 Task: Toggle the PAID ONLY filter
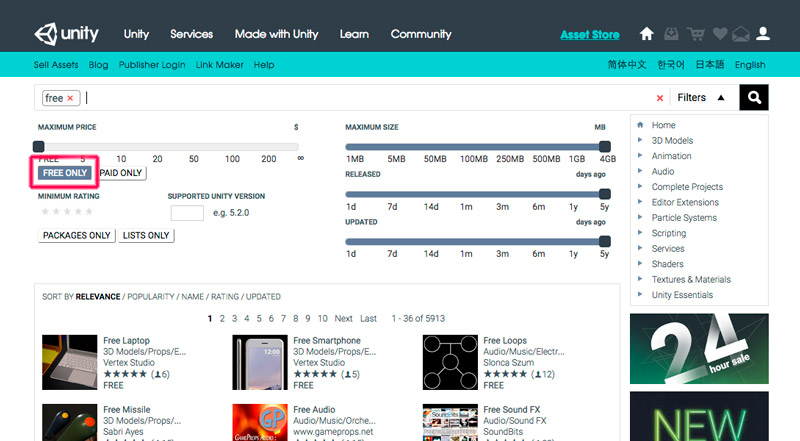pyautogui.click(x=121, y=173)
